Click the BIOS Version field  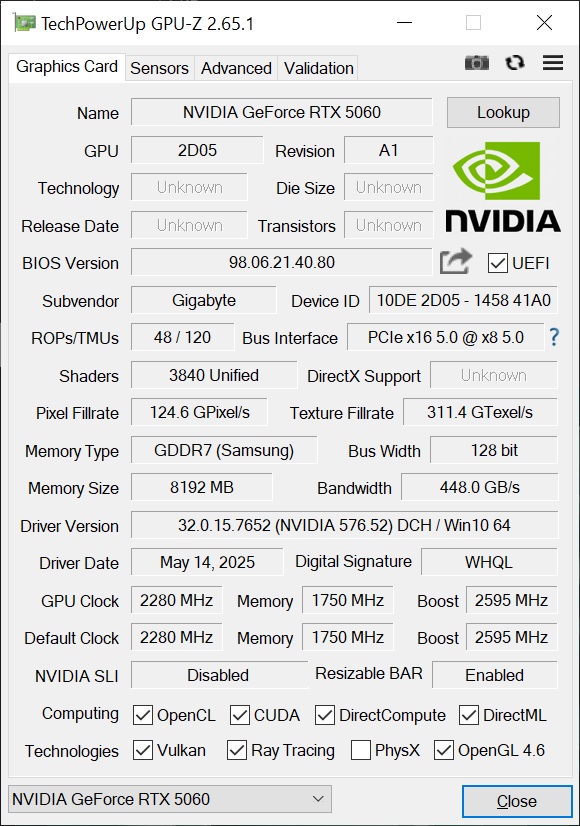(281, 262)
